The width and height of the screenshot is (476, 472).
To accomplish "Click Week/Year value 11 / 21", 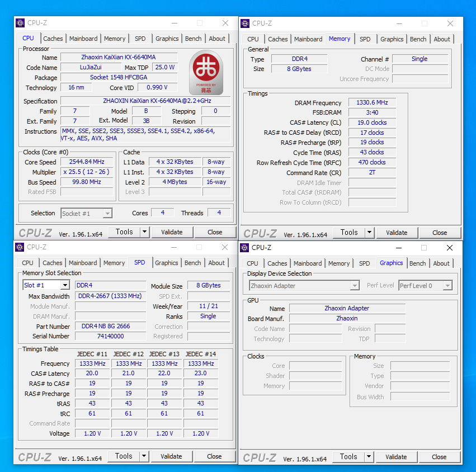I will (x=209, y=306).
